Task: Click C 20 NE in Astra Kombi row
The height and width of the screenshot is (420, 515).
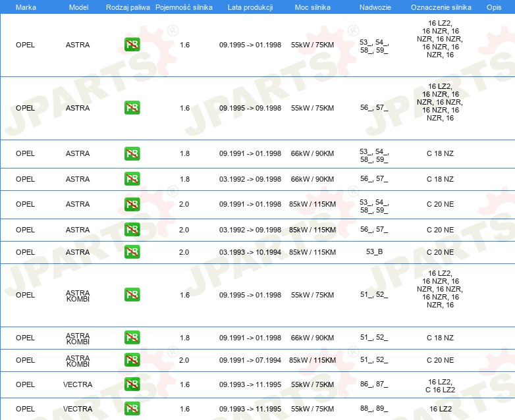Action: [440, 360]
